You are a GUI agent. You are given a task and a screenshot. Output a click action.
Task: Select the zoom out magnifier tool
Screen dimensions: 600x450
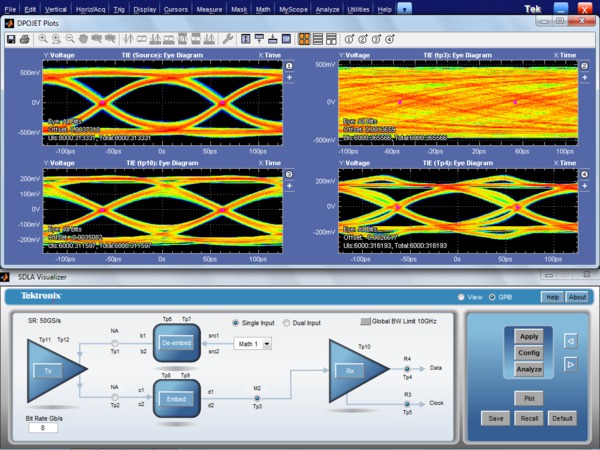pyautogui.click(x=70, y=39)
